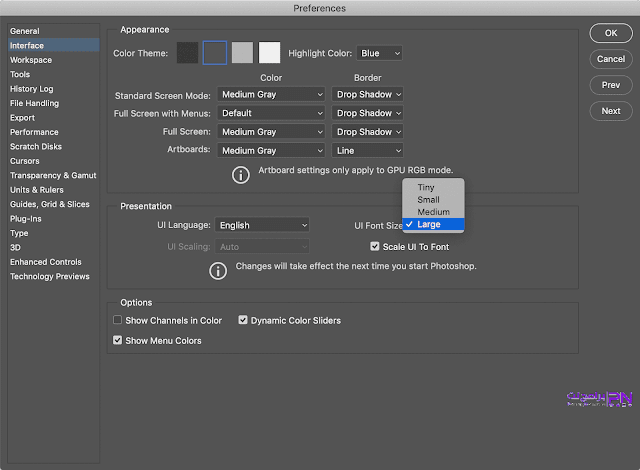640x470 pixels.
Task: Open Artboards border Line dropdown
Action: pyautogui.click(x=367, y=151)
